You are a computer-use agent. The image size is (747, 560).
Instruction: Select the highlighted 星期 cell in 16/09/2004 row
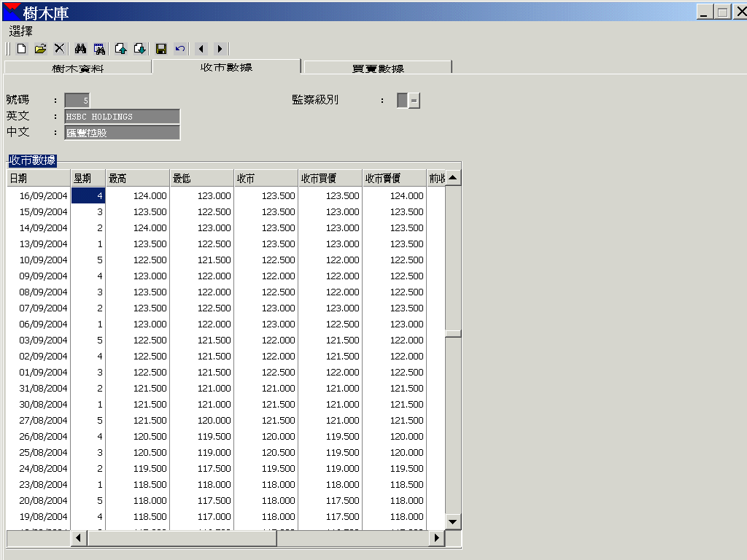coord(88,195)
